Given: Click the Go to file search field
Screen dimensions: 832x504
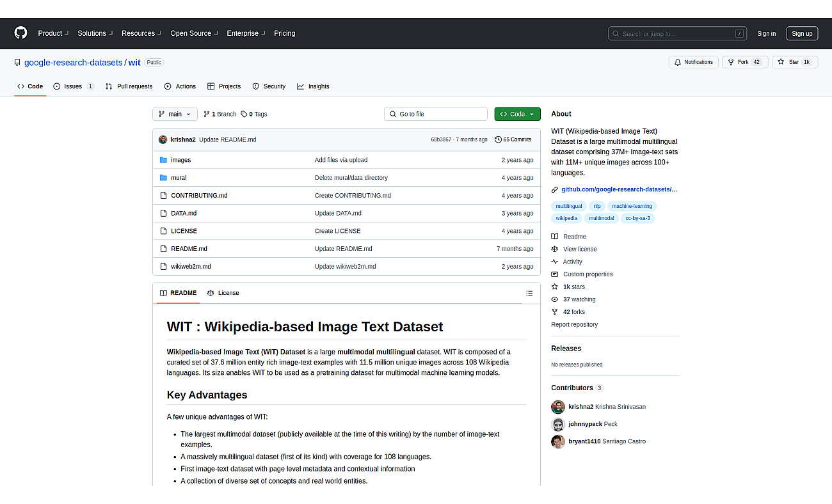Looking at the screenshot, I should [436, 114].
